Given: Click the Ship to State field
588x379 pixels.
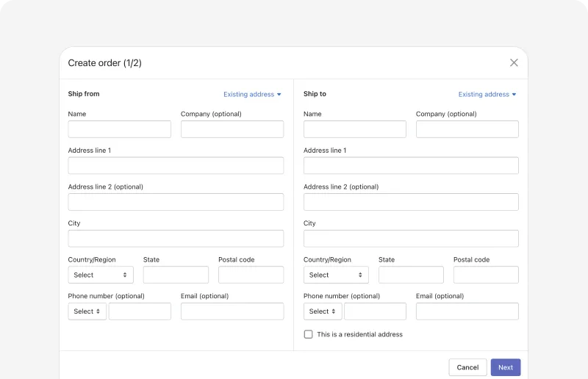Looking at the screenshot, I should click(x=411, y=275).
